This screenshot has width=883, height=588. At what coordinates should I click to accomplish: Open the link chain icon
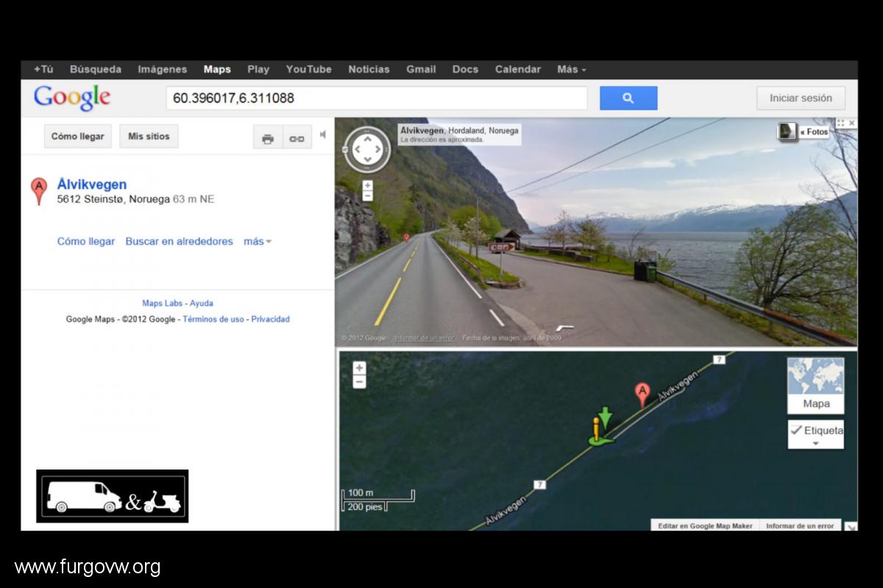click(297, 138)
